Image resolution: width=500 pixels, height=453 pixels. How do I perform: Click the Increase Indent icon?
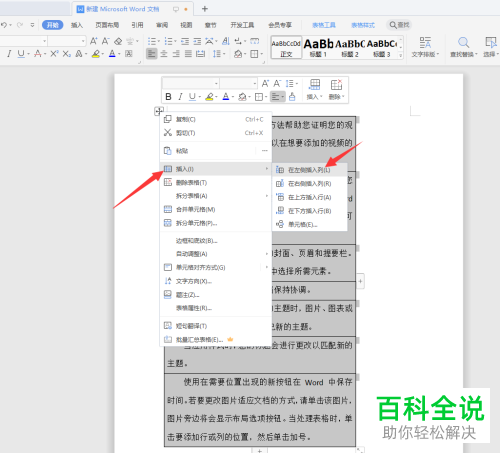[197, 41]
